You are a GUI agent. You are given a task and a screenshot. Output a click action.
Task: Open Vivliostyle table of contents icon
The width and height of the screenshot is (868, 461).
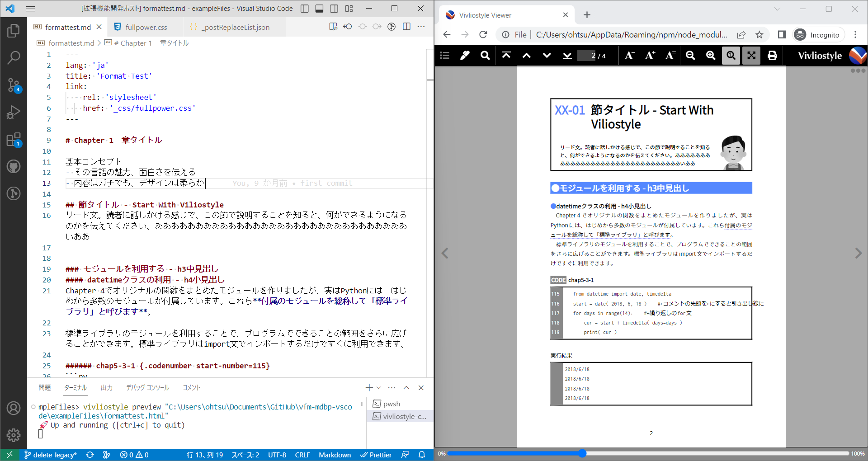(x=444, y=55)
